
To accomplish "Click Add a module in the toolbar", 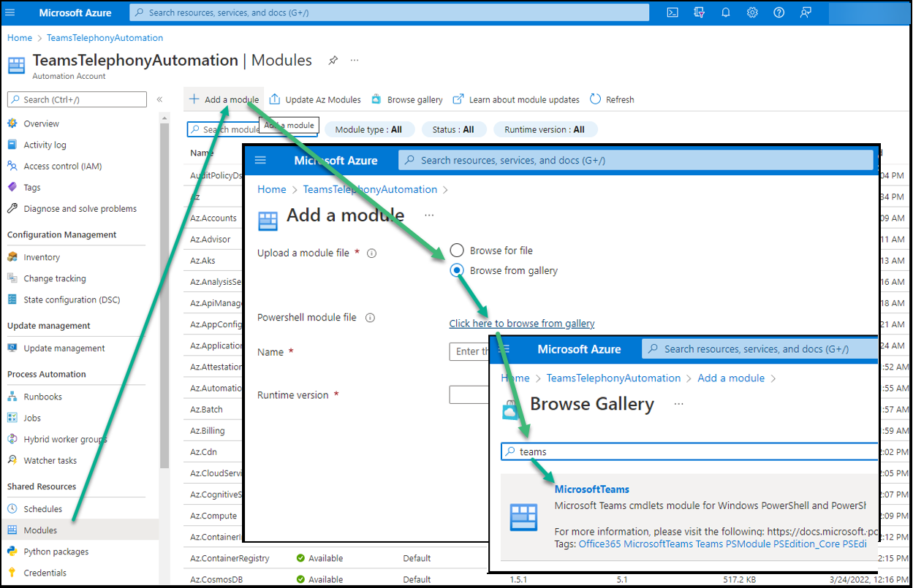I will [x=224, y=99].
